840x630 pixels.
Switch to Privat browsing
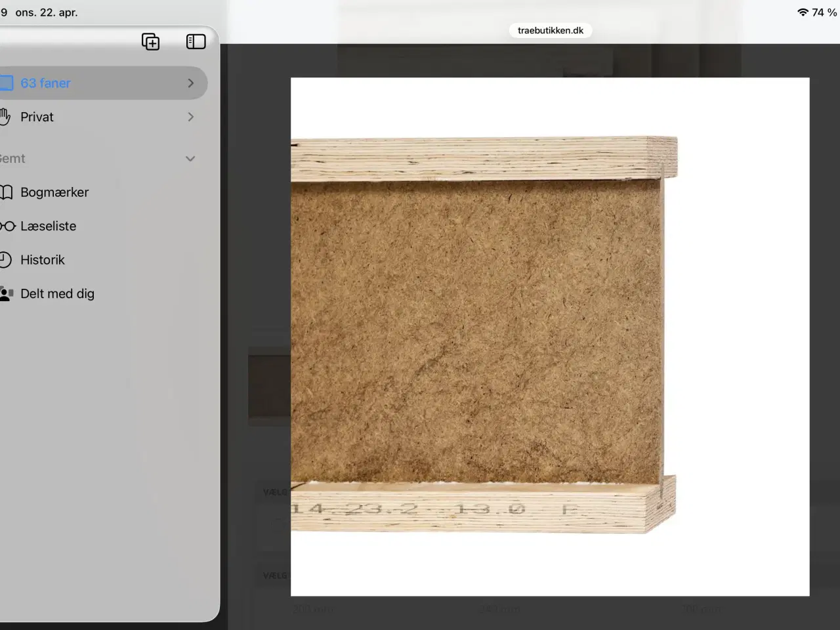(37, 117)
